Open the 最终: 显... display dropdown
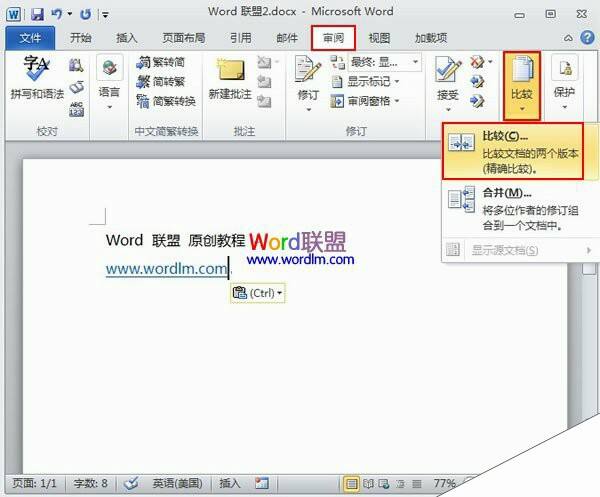This screenshot has height=497, width=600. (385, 62)
